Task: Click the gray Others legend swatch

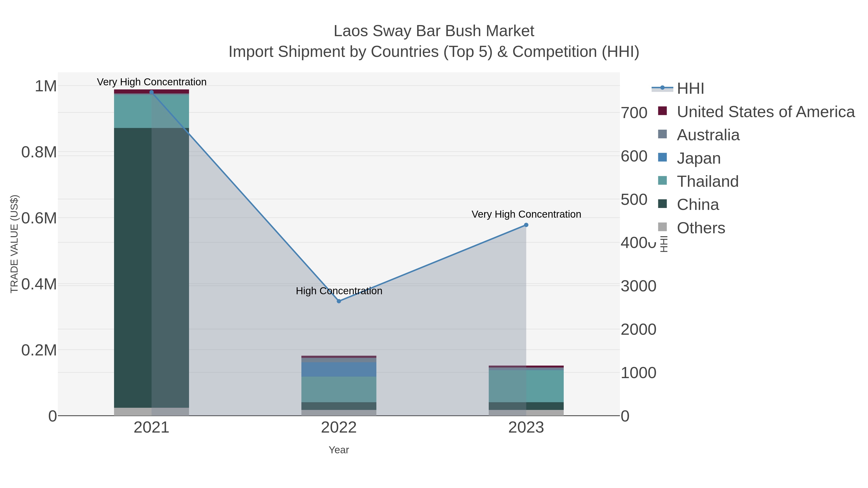Action: point(663,227)
